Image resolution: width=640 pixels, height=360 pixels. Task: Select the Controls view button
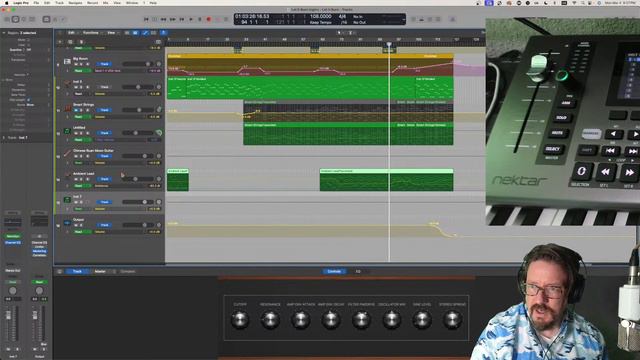[x=334, y=271]
